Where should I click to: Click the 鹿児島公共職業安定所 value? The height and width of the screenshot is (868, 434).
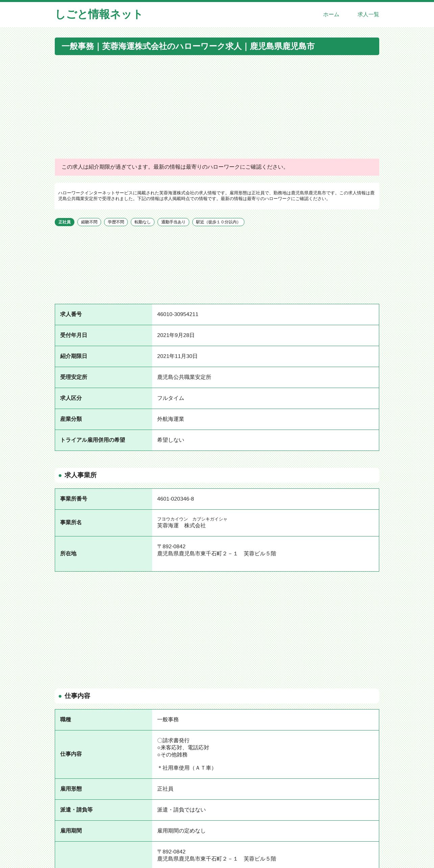(184, 377)
